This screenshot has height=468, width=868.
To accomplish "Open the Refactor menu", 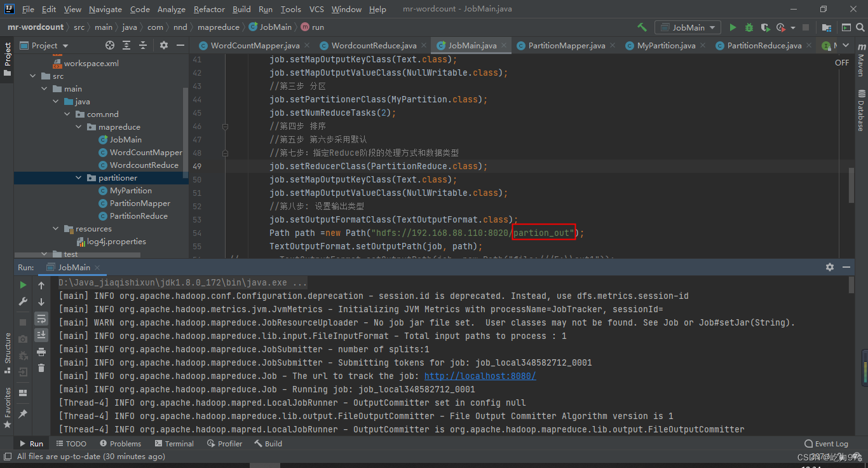I will click(x=209, y=9).
